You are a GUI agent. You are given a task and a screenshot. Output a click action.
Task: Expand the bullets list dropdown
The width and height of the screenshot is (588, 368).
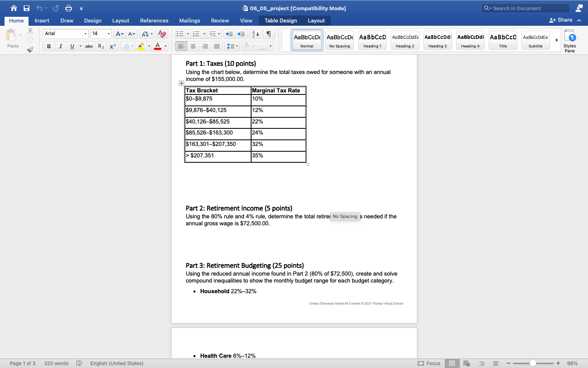188,34
